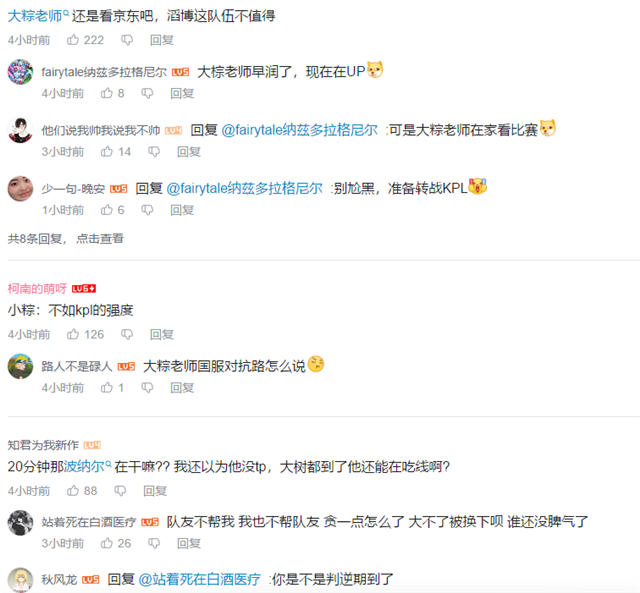Like the comment with 222 likes

[73, 40]
